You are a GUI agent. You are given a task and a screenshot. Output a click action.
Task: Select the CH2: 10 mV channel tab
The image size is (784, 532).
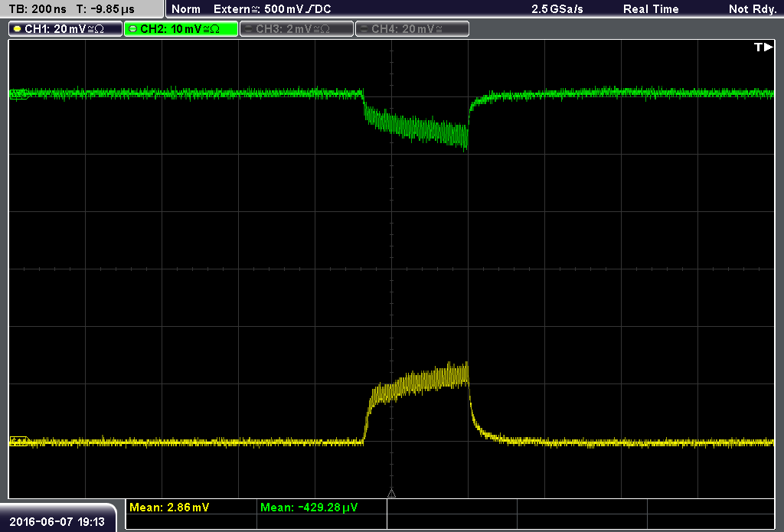click(181, 29)
